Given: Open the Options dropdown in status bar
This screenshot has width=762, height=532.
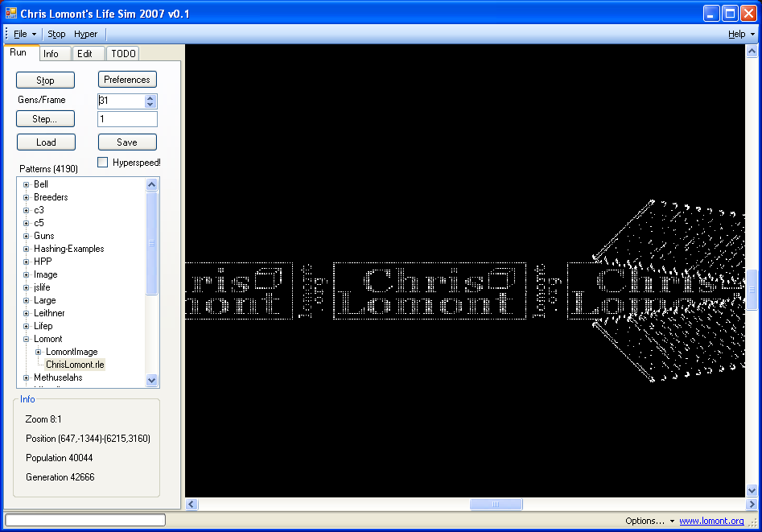Looking at the screenshot, I should (649, 521).
